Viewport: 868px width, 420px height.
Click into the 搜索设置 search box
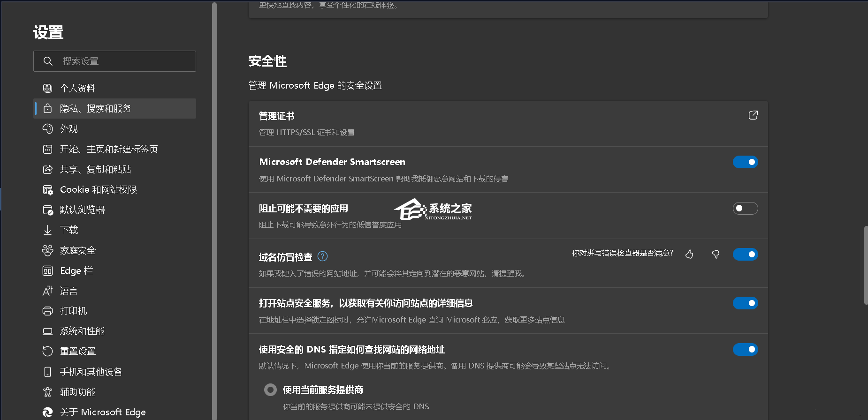click(115, 61)
